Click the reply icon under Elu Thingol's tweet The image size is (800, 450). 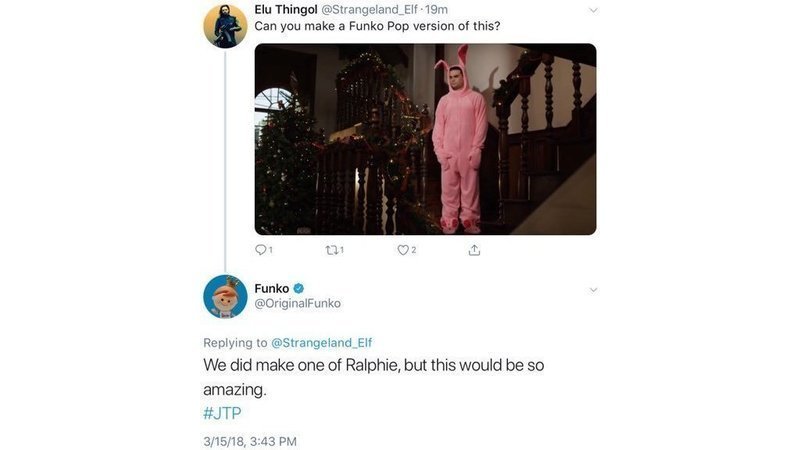[x=262, y=250]
